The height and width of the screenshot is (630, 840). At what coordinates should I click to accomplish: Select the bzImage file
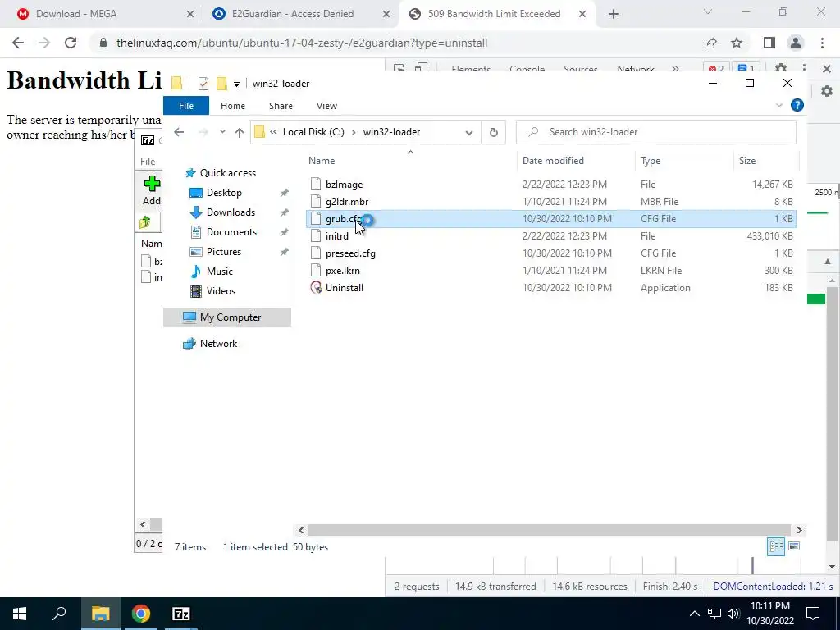pos(344,185)
